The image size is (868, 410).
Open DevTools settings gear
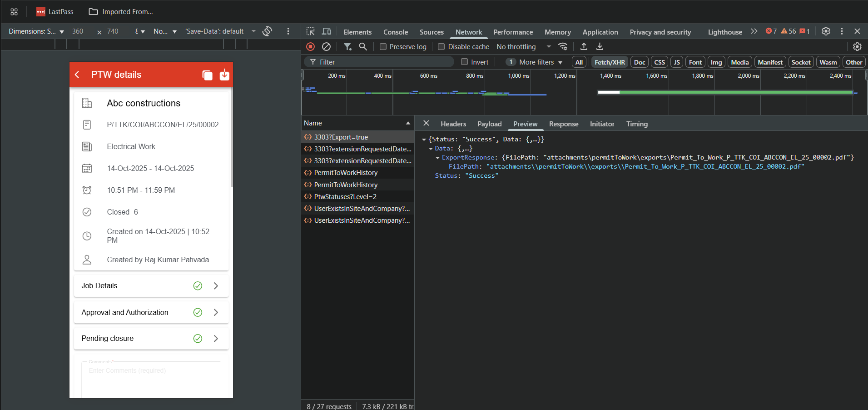click(x=826, y=31)
